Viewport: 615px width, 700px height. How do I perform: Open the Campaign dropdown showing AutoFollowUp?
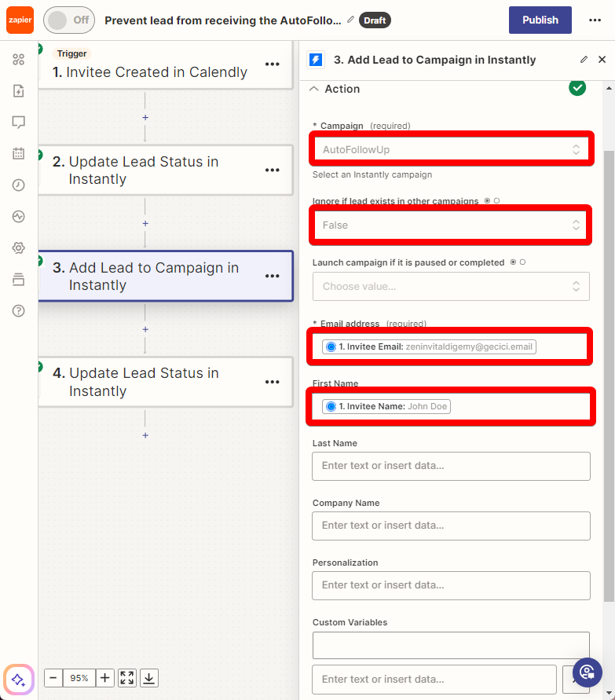click(451, 149)
